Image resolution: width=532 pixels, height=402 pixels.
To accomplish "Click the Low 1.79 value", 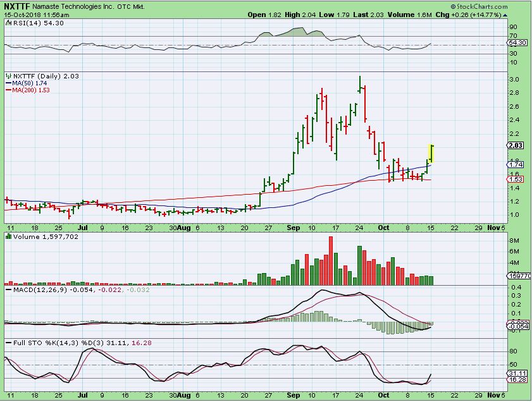I will click(x=335, y=15).
